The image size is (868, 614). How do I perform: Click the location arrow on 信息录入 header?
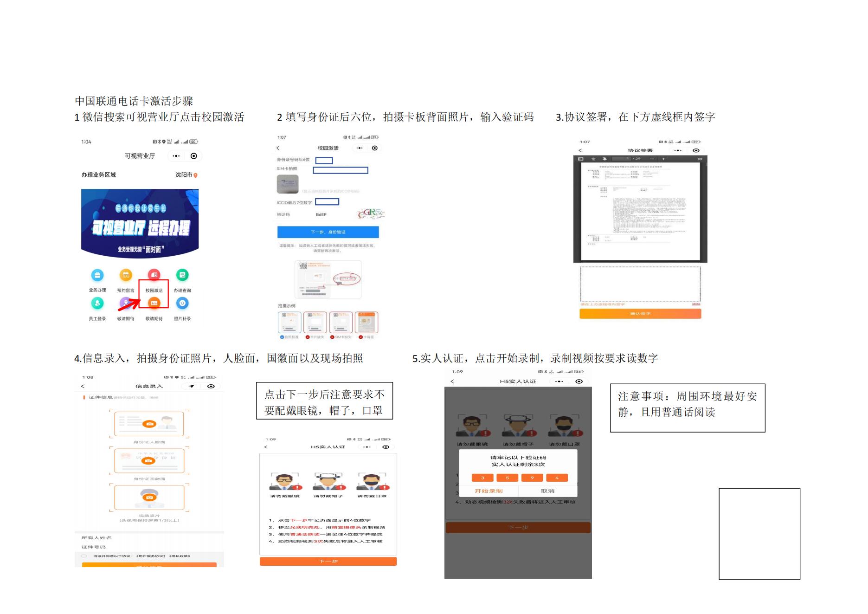191,386
